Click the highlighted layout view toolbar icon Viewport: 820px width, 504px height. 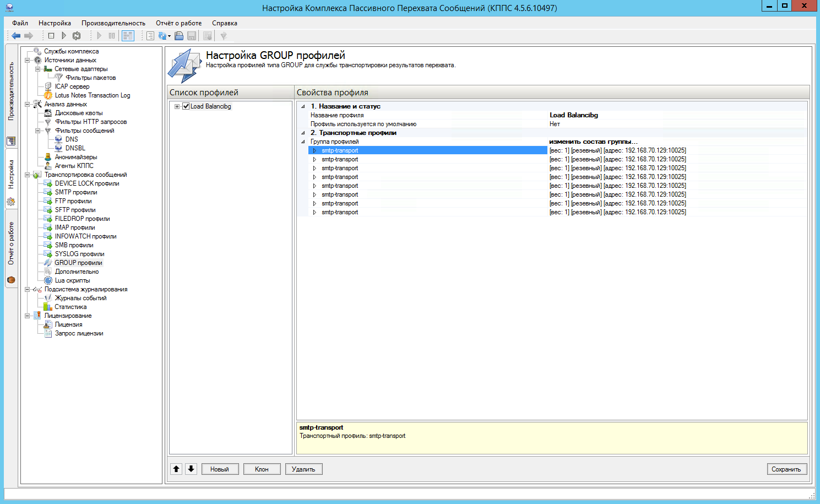pos(128,36)
